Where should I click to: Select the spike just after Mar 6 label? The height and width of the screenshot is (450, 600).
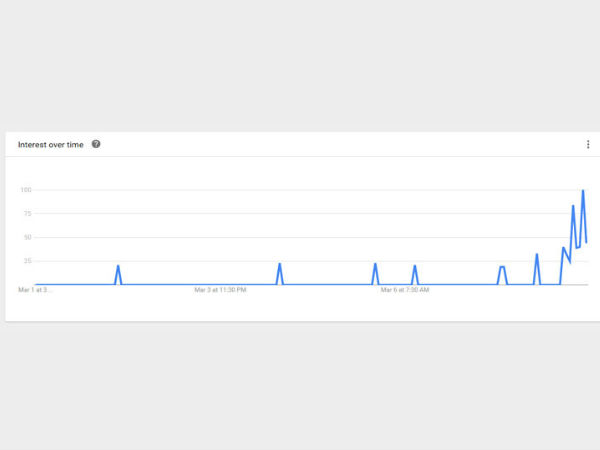(414, 266)
